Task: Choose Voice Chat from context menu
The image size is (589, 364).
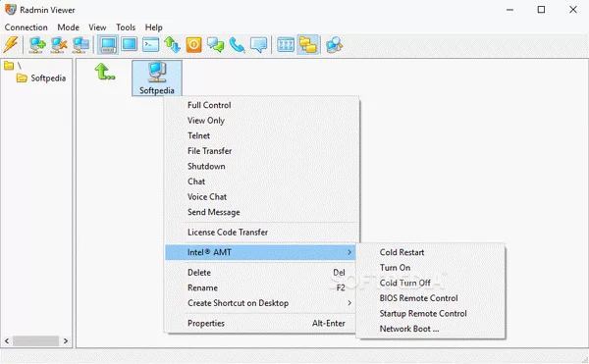Action: pyautogui.click(x=261, y=196)
